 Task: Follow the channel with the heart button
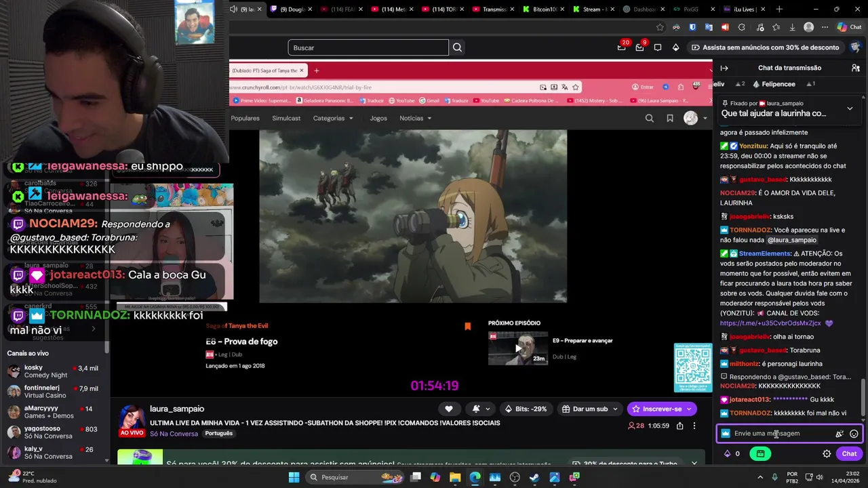tap(449, 409)
